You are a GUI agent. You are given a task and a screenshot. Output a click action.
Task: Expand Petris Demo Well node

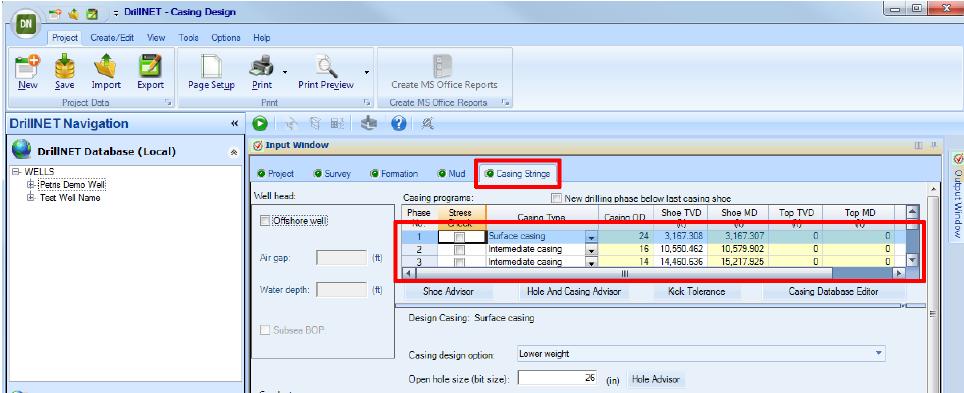(x=30, y=184)
